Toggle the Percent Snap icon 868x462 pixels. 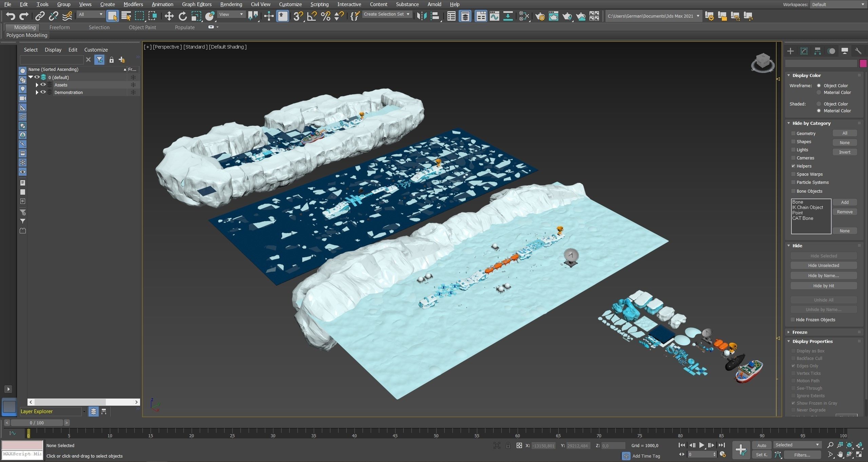pos(326,16)
